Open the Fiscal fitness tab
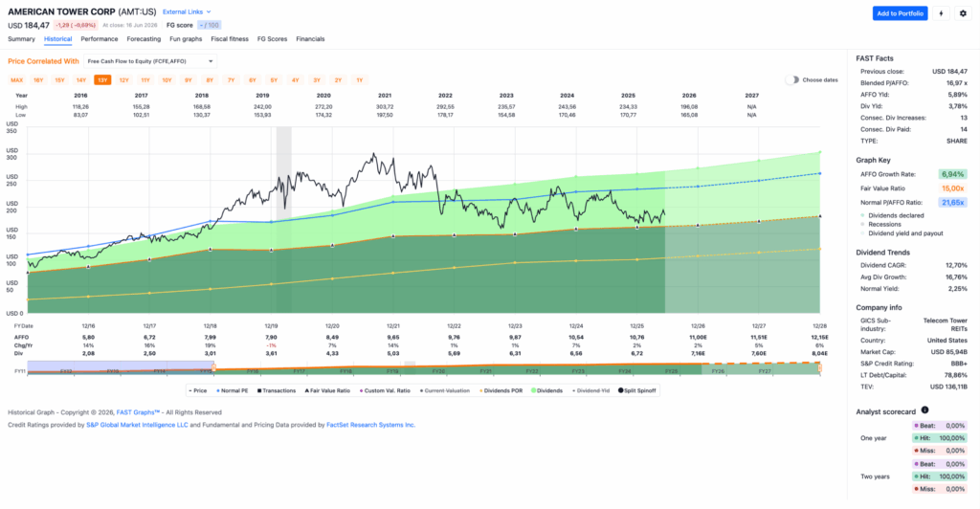Image resolution: width=980 pixels, height=509 pixels. pos(230,38)
